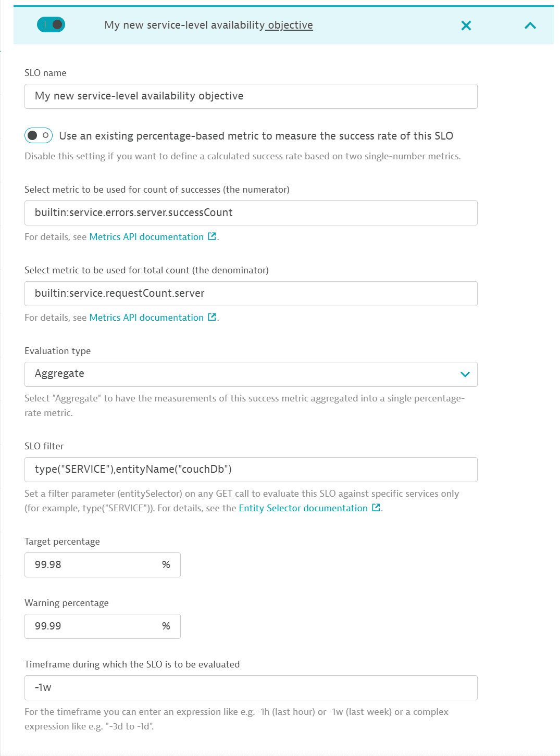Change Aggregate to another evaluation type
Screen dimensions: 560x756
[251, 374]
